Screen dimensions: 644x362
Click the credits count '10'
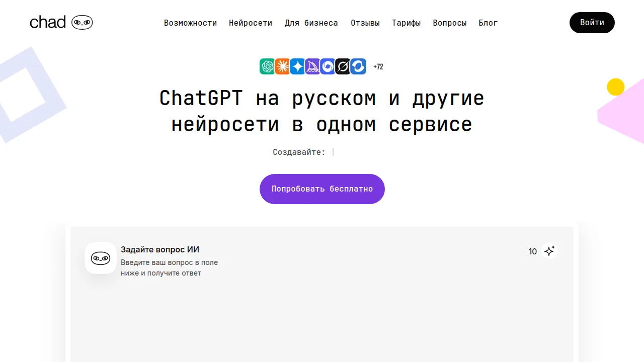click(x=533, y=251)
